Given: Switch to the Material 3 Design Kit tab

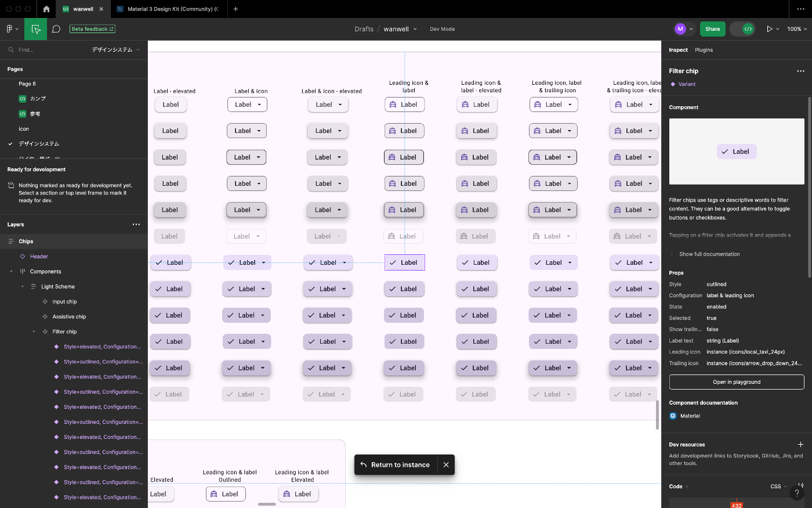Looking at the screenshot, I should 168,9.
